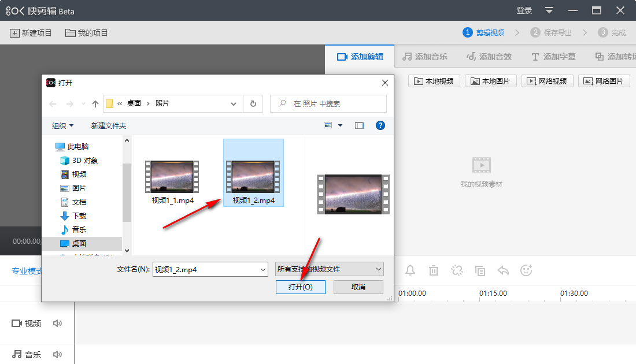
Task: Click the search box 在 照片 中搜索
Action: tap(328, 104)
